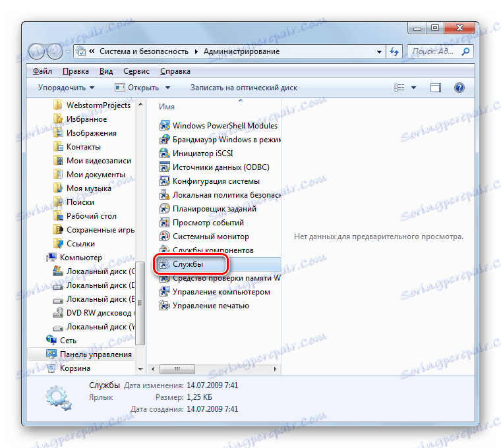The image size is (501, 448).
Task: Click the Изображения folder icon
Action: click(58, 133)
